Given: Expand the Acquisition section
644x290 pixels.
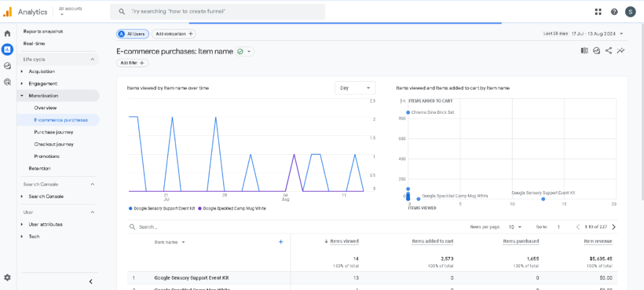Looking at the screenshot, I should pos(42,72).
